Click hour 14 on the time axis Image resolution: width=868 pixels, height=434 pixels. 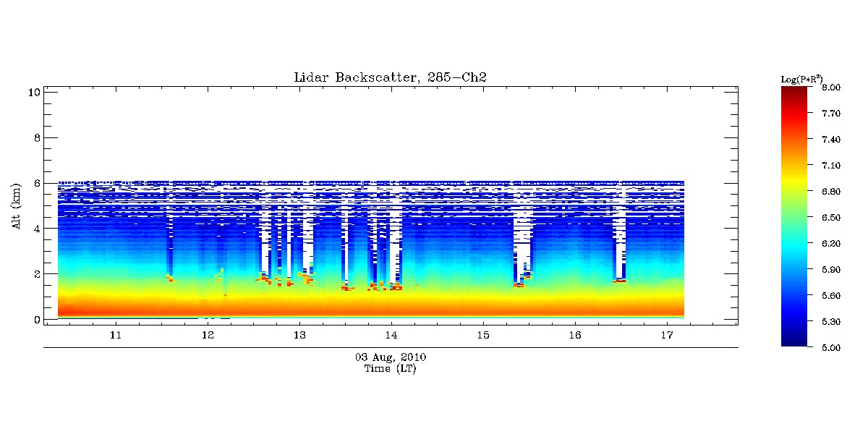point(391,336)
